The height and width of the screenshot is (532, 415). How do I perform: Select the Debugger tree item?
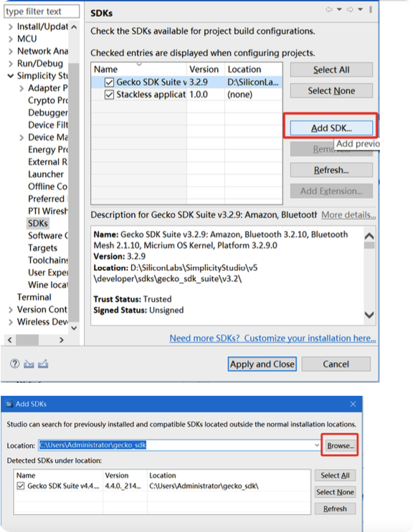[48, 113]
